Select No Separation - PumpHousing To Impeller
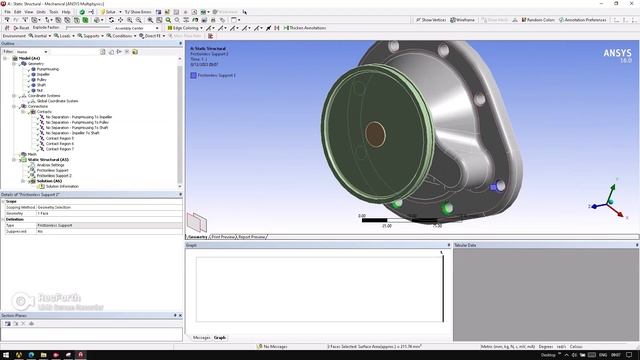This screenshot has height=360, width=640. pos(79,117)
